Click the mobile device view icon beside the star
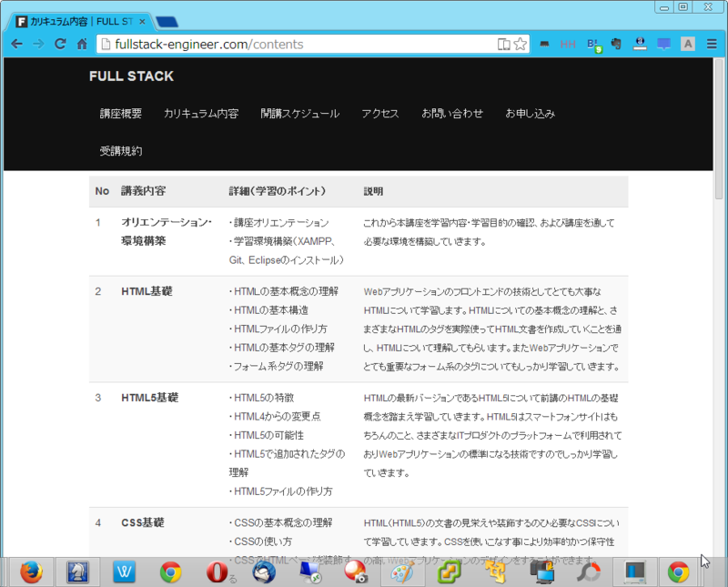Viewport: 728px width, 587px height. click(x=503, y=42)
